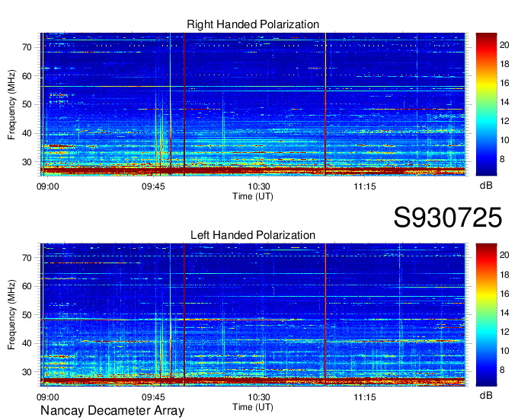The image size is (518, 420).
Task: Click the 11:15 tick label on the lower plot
Action: coord(365,397)
